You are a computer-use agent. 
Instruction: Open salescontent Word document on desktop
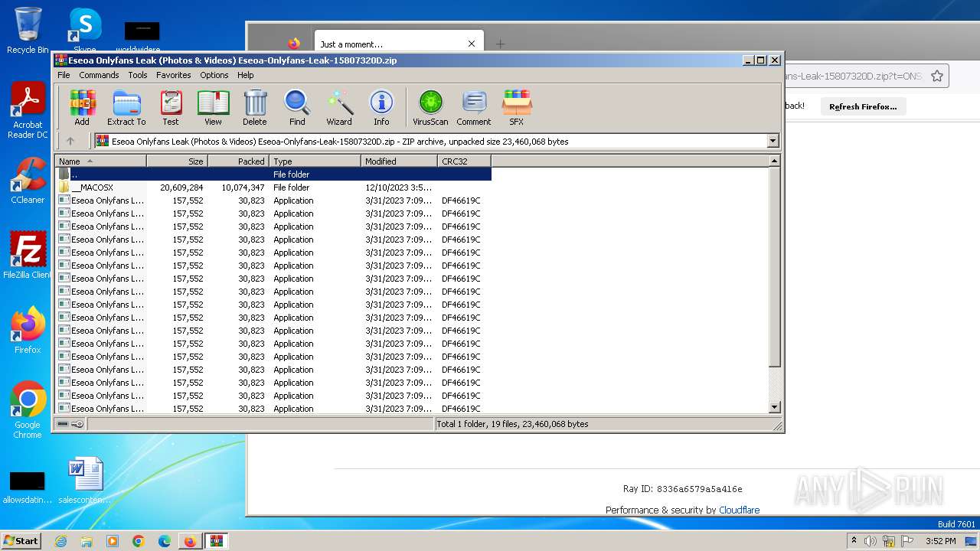84,481
